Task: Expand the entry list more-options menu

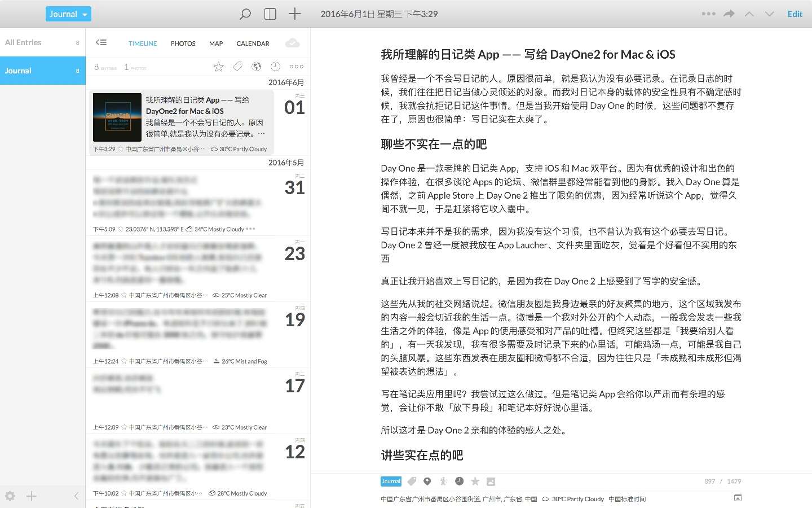Action: 296,66
